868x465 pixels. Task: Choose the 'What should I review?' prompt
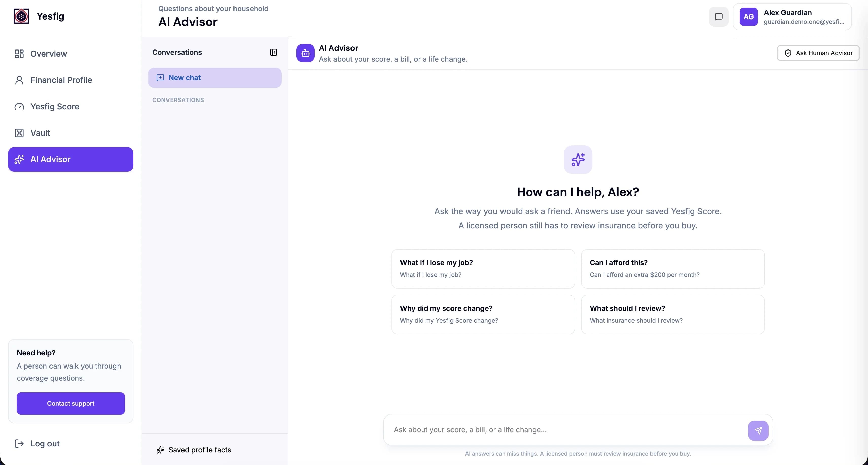coord(673,314)
